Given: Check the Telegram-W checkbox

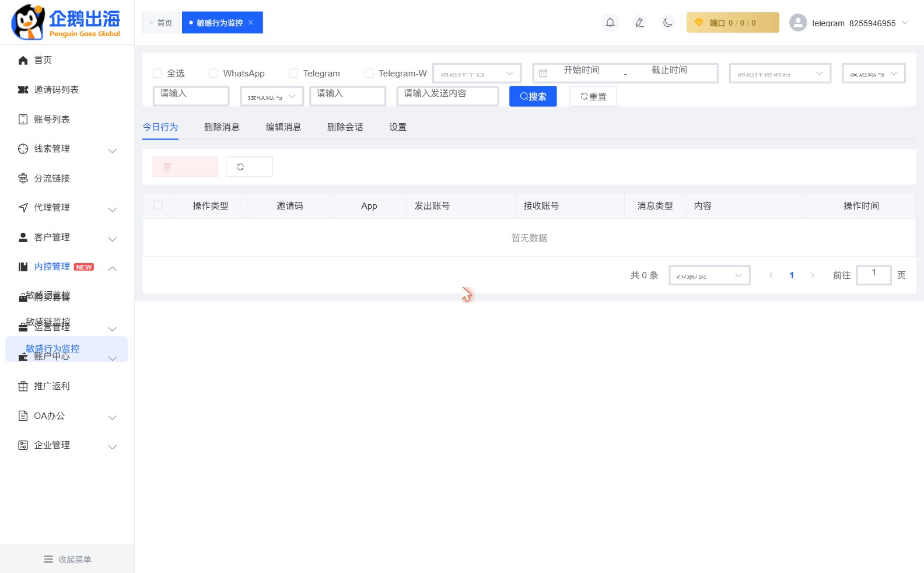Looking at the screenshot, I should pos(369,73).
